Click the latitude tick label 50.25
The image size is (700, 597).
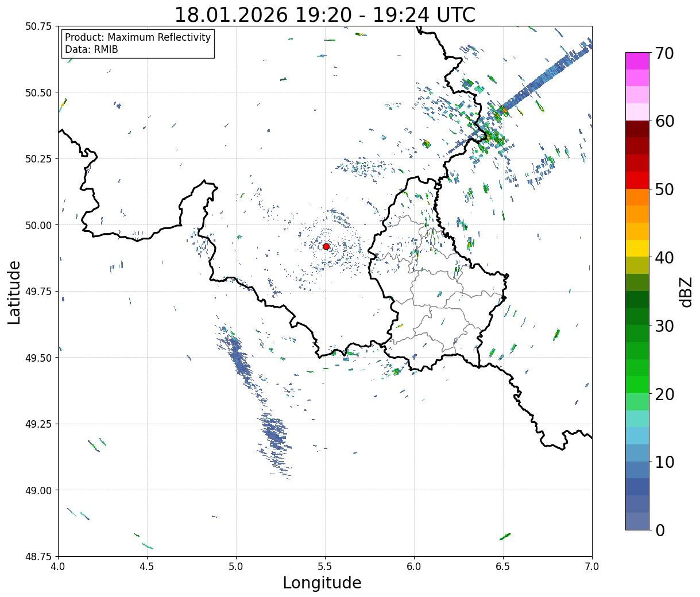coord(38,159)
